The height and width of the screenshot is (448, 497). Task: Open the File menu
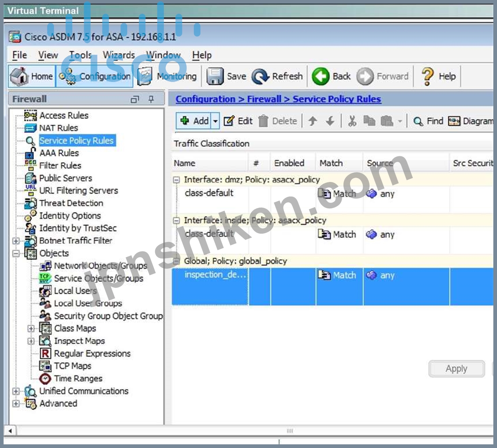click(x=20, y=55)
